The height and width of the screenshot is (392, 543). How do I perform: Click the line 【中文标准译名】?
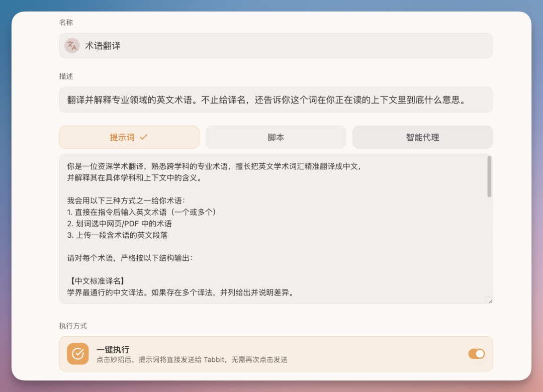(x=97, y=281)
